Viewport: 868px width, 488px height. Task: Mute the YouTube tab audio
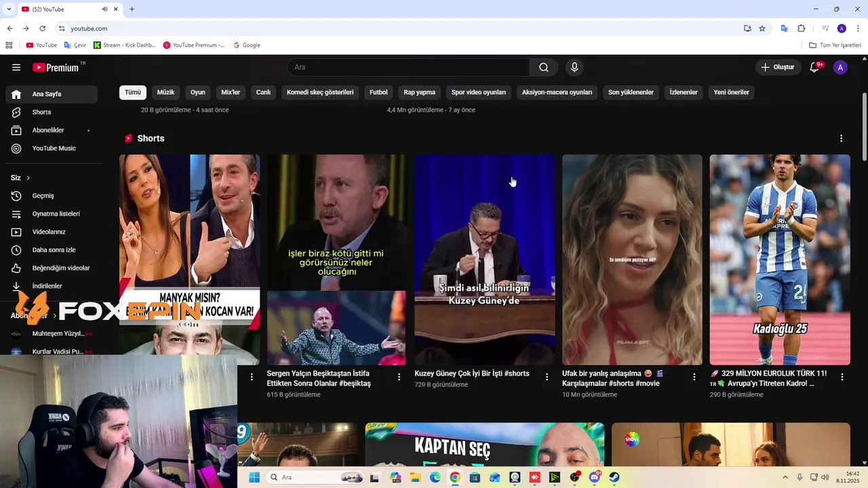tap(104, 9)
